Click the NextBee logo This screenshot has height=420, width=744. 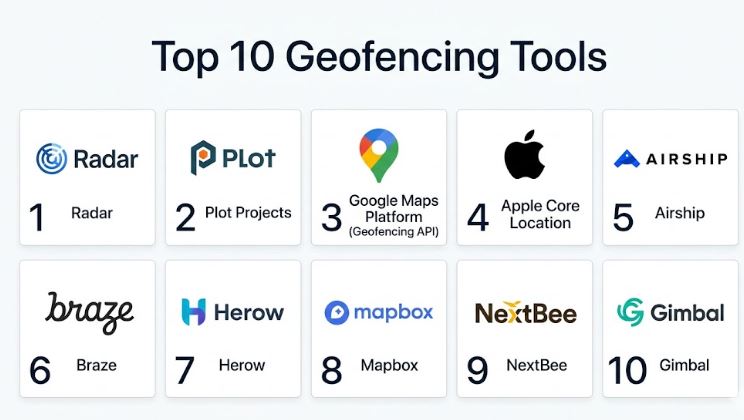[526, 313]
